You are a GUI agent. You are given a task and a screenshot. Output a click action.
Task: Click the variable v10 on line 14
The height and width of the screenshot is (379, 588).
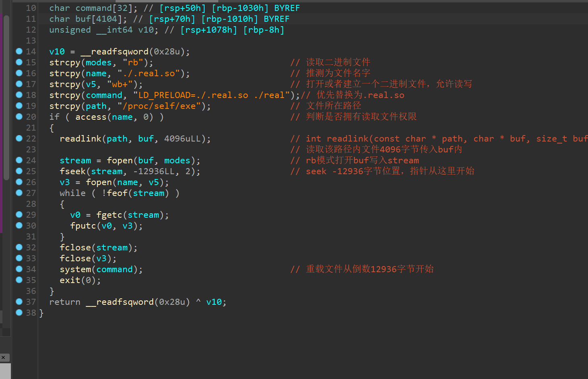click(x=57, y=52)
